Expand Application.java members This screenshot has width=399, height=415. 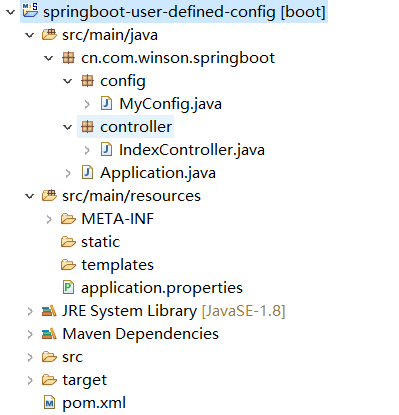tap(68, 173)
